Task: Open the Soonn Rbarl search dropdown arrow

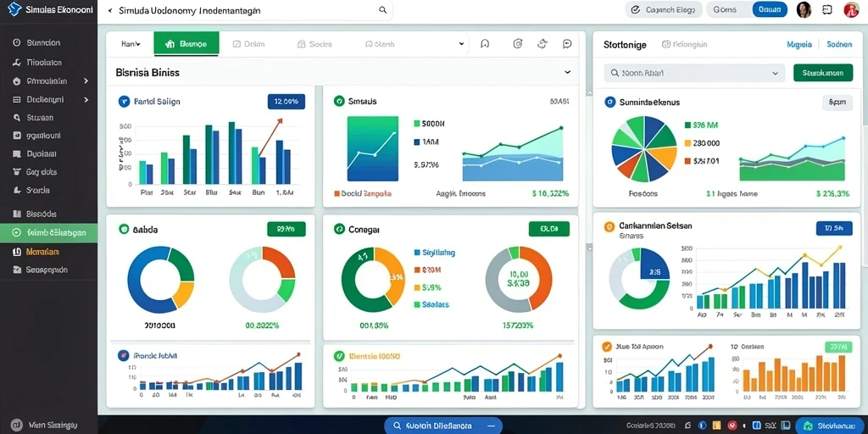Action: pos(775,73)
